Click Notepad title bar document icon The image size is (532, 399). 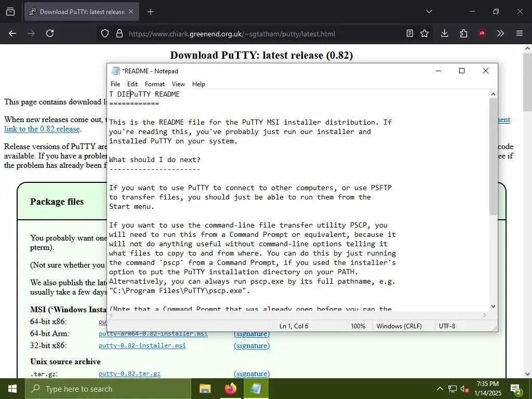tap(116, 71)
